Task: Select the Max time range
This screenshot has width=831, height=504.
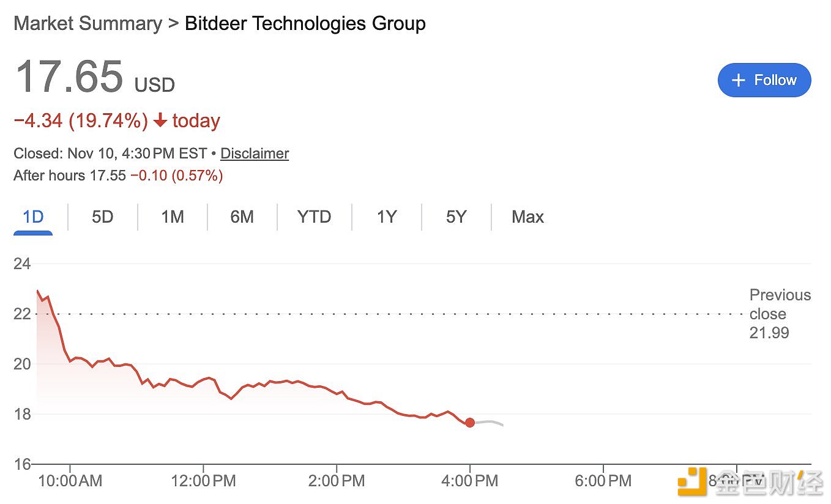Action: pos(527,217)
